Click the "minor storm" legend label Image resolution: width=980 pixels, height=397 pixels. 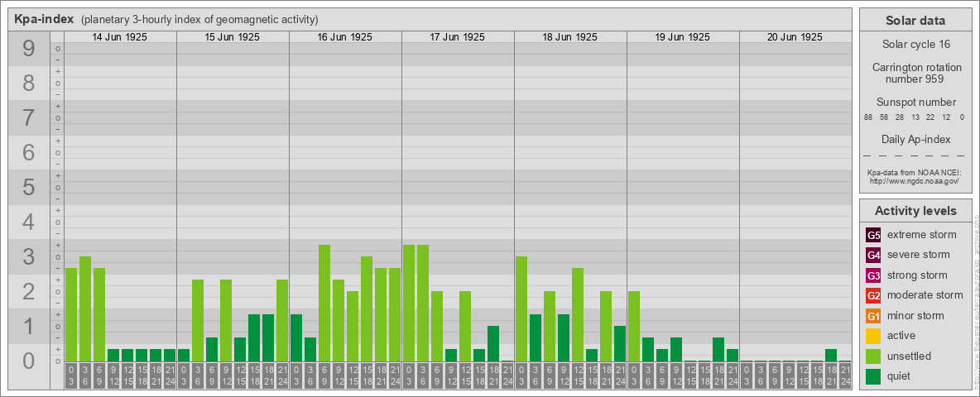click(x=915, y=315)
